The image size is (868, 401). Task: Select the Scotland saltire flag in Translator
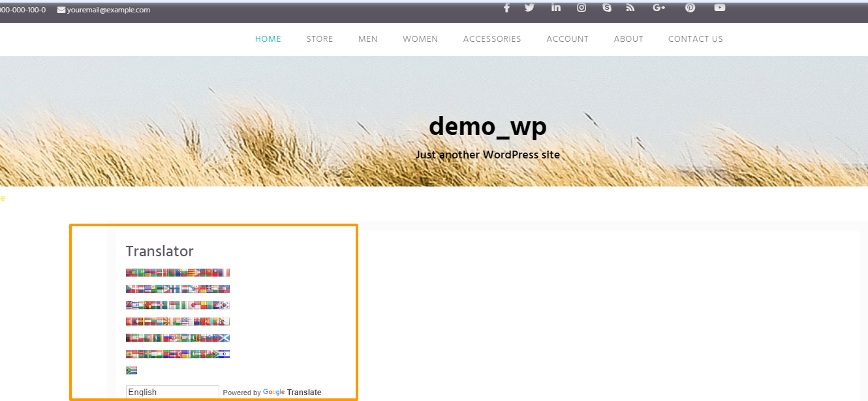pos(225,338)
